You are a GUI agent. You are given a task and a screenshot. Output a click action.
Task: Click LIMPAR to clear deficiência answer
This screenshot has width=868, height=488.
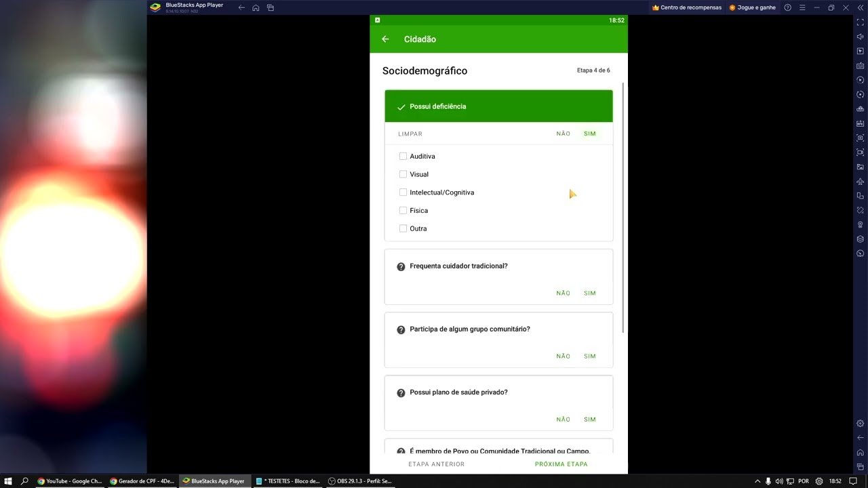click(410, 134)
